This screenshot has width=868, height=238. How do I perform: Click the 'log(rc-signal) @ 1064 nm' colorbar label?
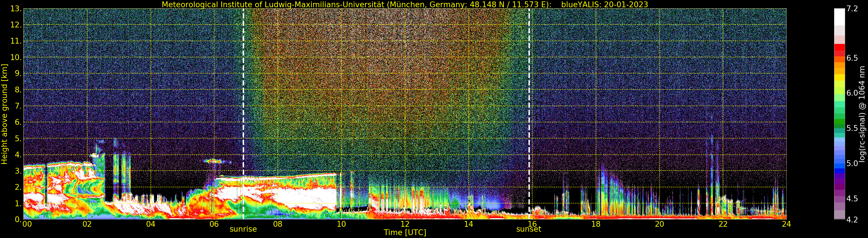(862, 114)
